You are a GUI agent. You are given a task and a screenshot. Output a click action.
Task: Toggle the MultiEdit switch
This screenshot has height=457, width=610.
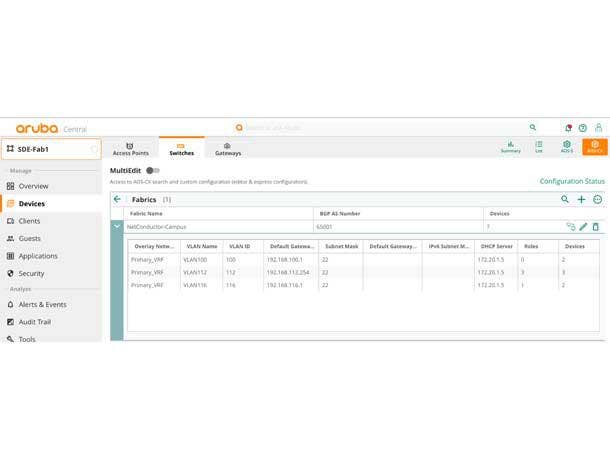click(152, 170)
